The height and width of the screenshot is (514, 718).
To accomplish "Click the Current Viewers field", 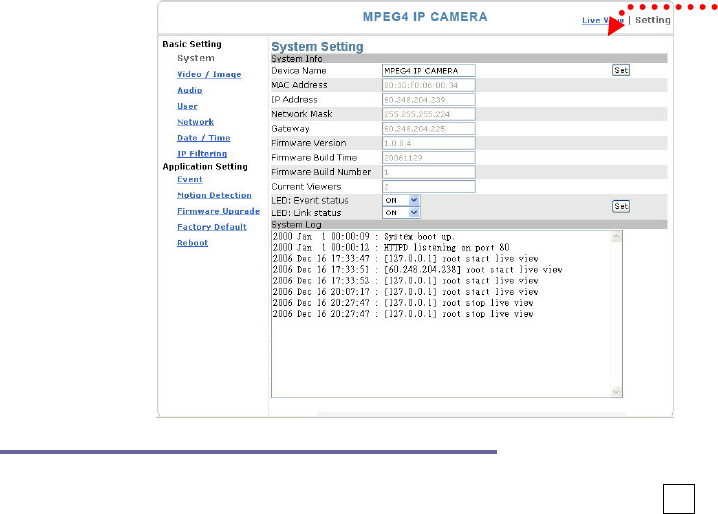I will (x=429, y=186).
